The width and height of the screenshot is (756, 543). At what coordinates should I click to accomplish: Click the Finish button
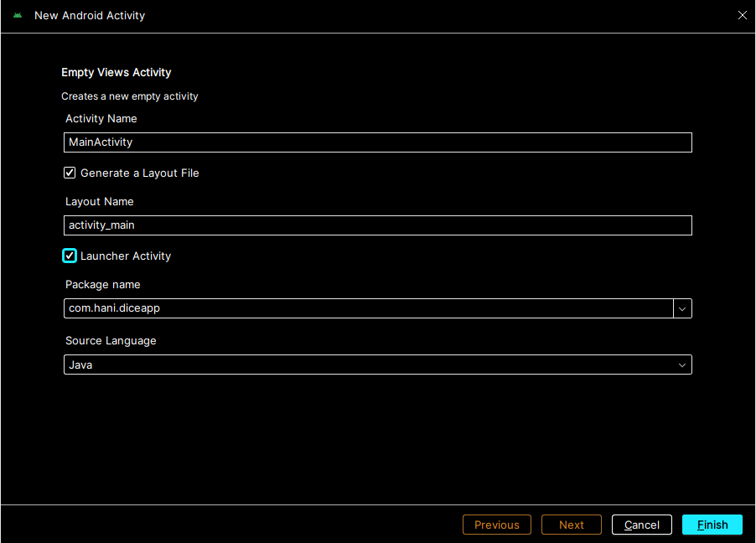712,525
